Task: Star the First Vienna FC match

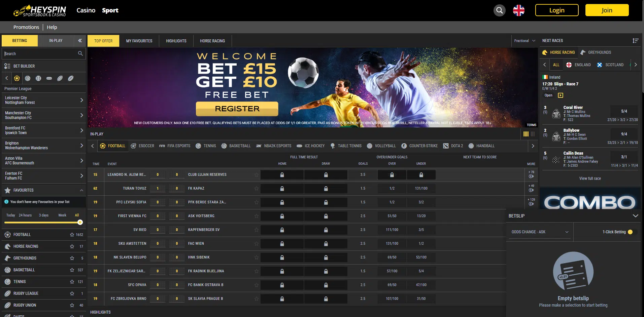Action: (257, 216)
